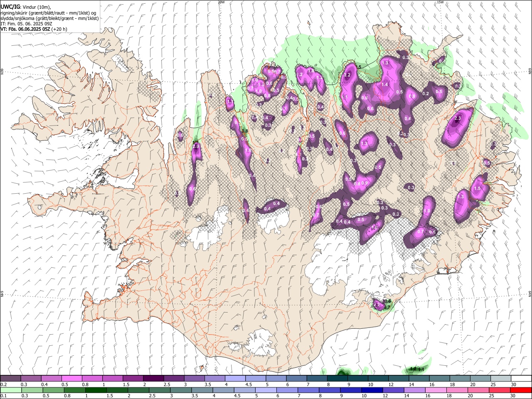532x399 pixels.
Task: Click the 'slydda/snjókoma' legend description line
Action: [49, 18]
